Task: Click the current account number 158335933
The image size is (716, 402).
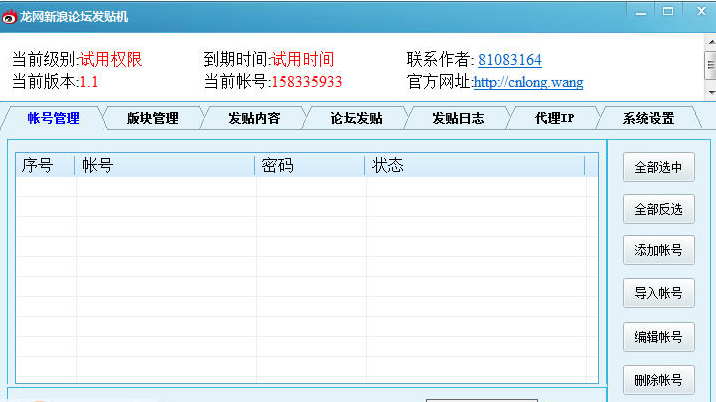Action: coord(307,82)
